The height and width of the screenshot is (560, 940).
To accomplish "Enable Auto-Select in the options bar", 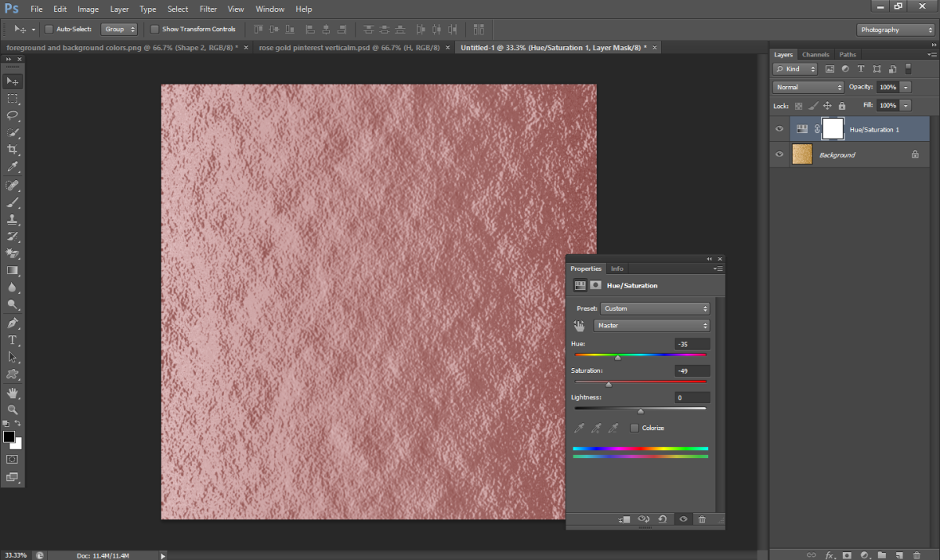I will pyautogui.click(x=49, y=28).
